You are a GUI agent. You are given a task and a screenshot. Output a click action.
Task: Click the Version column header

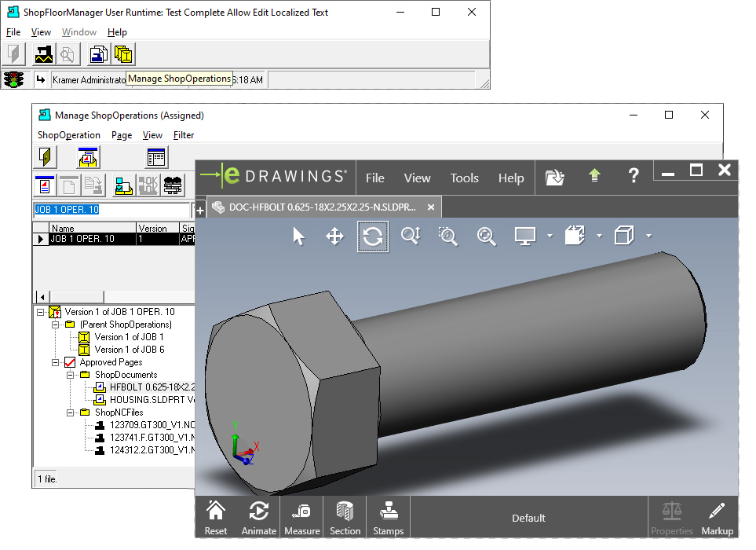[157, 228]
